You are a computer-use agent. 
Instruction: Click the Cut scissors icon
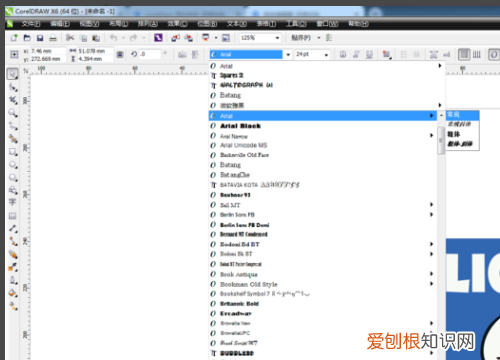pos(70,38)
